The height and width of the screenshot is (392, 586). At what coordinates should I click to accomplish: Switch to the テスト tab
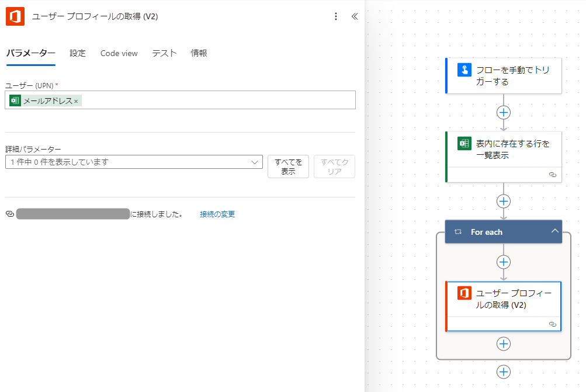tap(164, 53)
